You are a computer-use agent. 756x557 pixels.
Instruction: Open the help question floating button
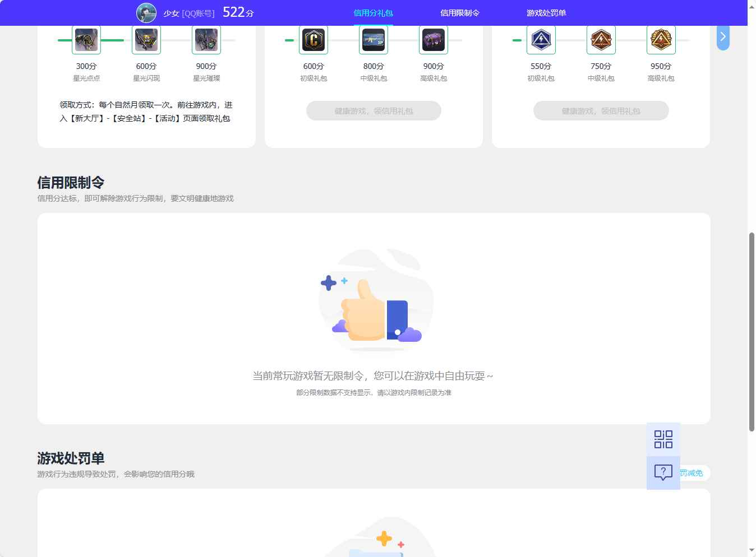[663, 473]
